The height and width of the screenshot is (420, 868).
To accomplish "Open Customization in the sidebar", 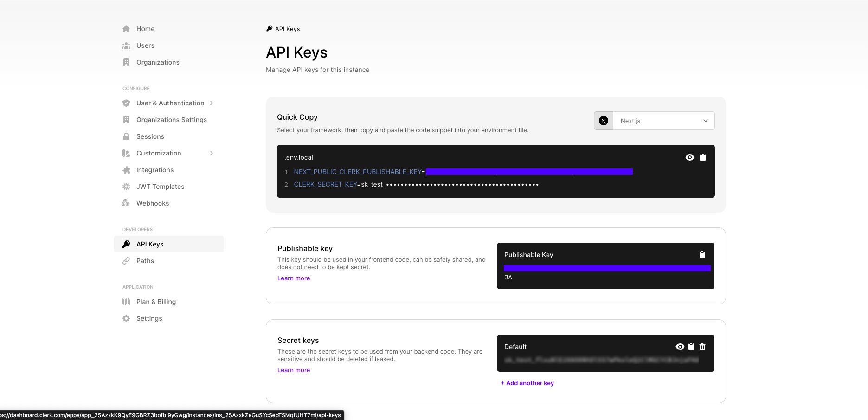I will click(x=159, y=153).
